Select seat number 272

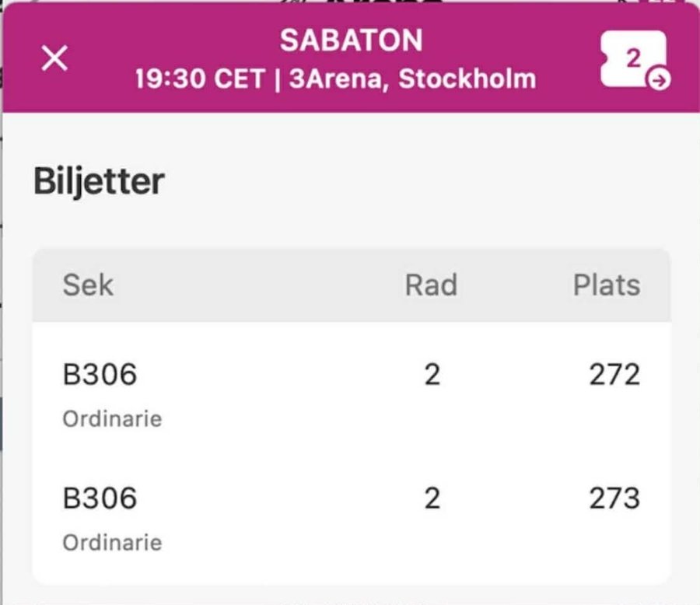pyautogui.click(x=614, y=375)
